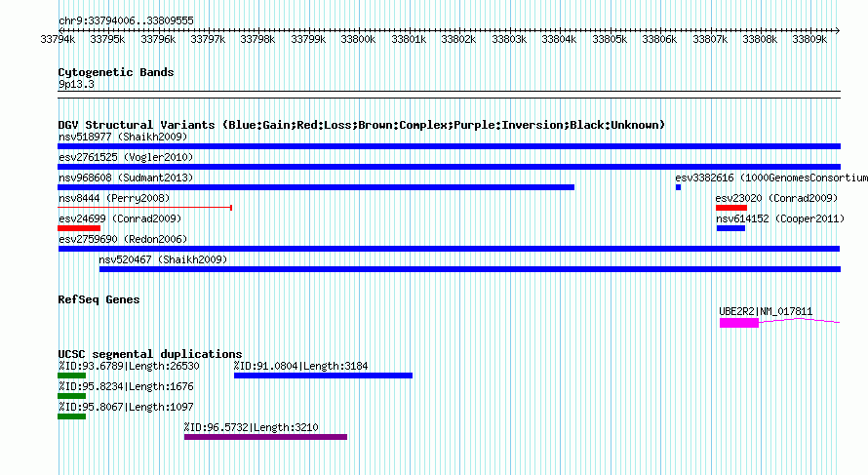Click the %ID:91.0804|Length:3184 label text
This screenshot has height=475, width=868.
click(x=300, y=366)
